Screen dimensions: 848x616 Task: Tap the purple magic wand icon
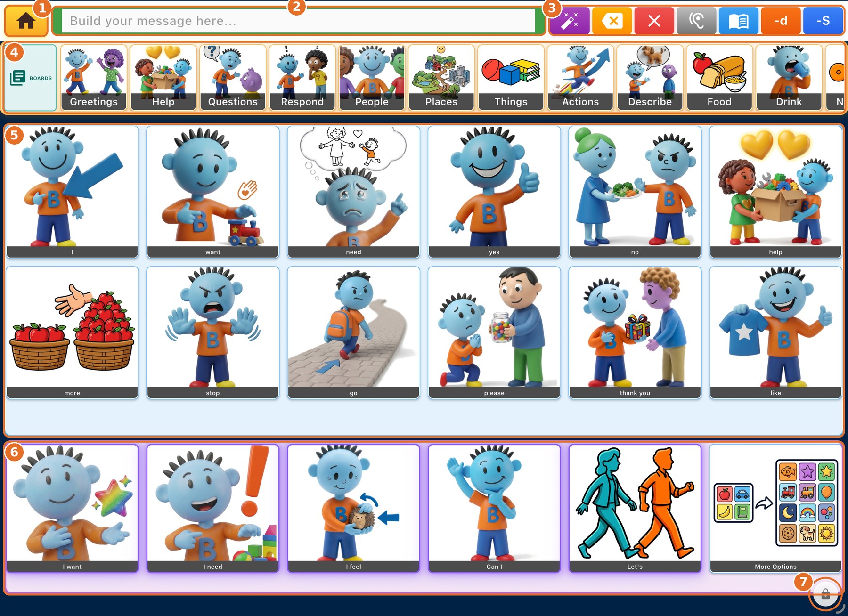570,21
